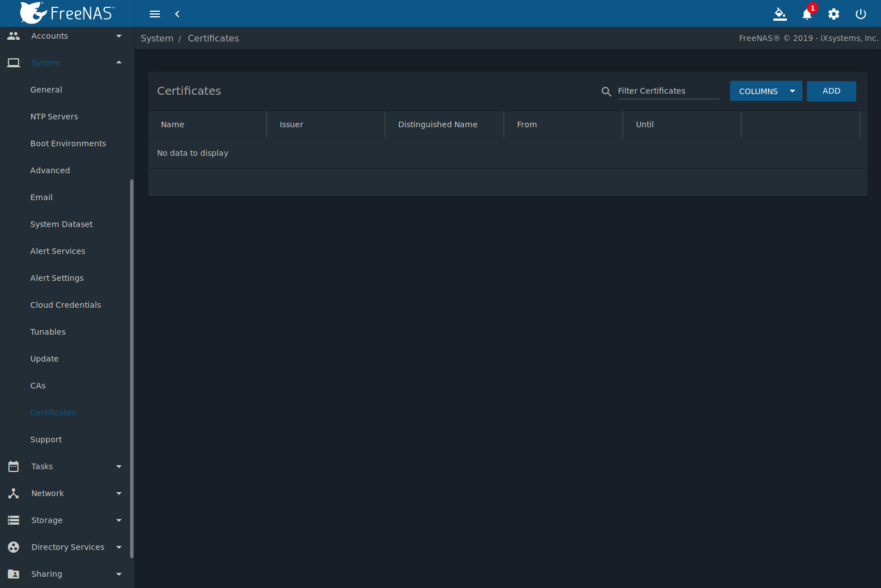Select Certificates in the sidebar
The image size is (881, 588).
(x=53, y=413)
